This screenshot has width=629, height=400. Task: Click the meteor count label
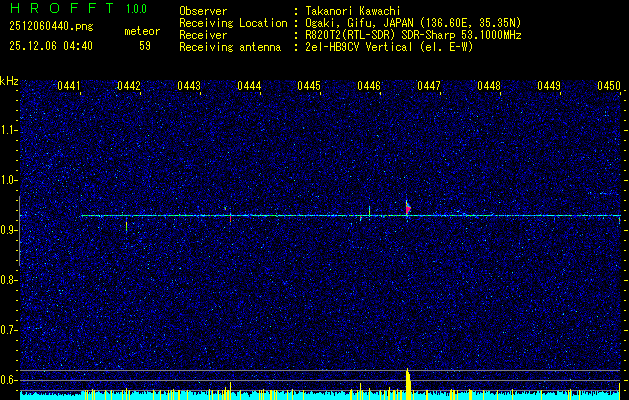click(x=142, y=31)
